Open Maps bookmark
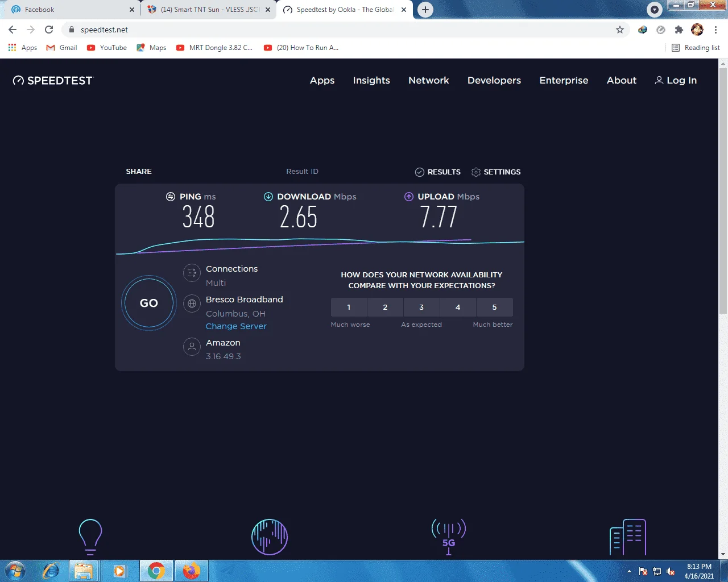Image resolution: width=728 pixels, height=582 pixels. 151,48
